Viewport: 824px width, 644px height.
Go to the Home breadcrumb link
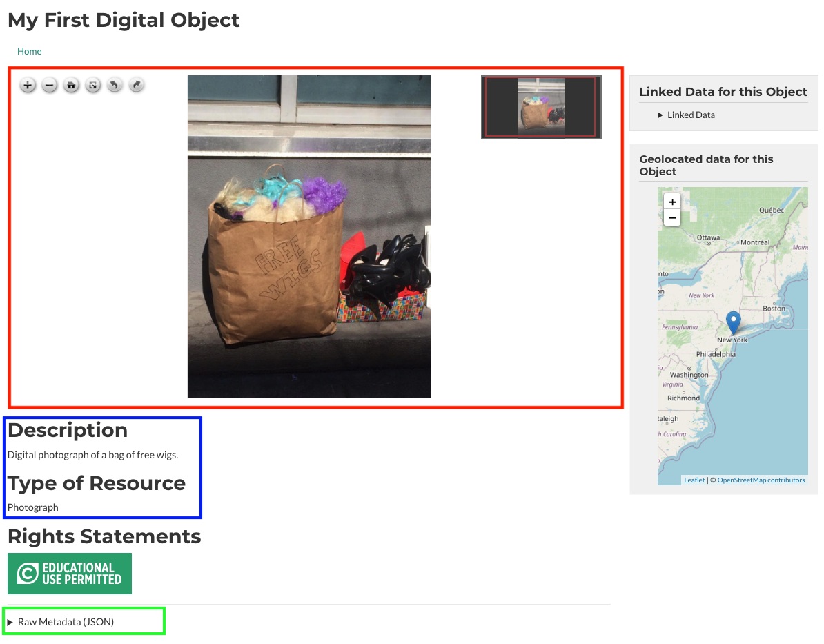coord(30,51)
